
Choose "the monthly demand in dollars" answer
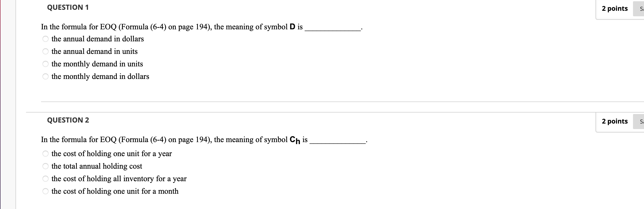(45, 77)
